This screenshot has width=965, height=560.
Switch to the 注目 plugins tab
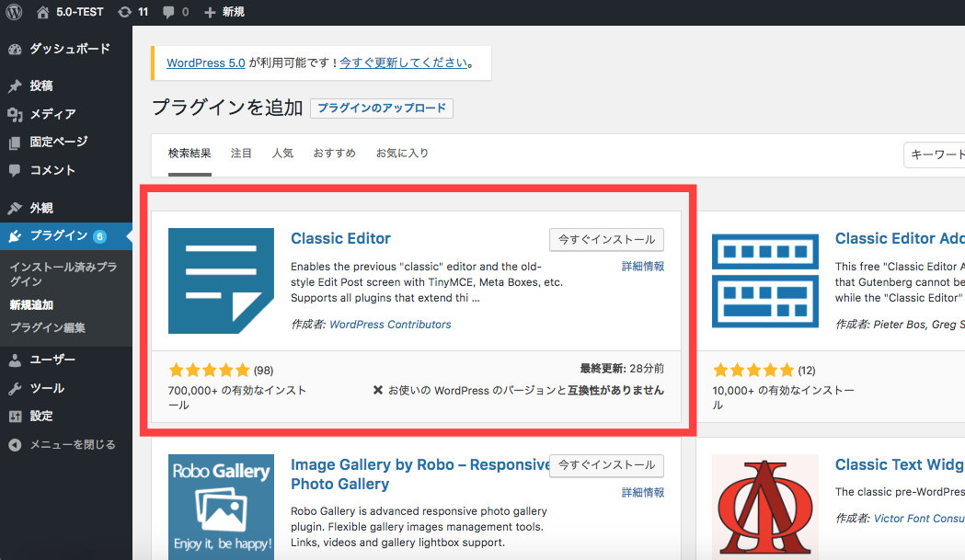pos(240,153)
